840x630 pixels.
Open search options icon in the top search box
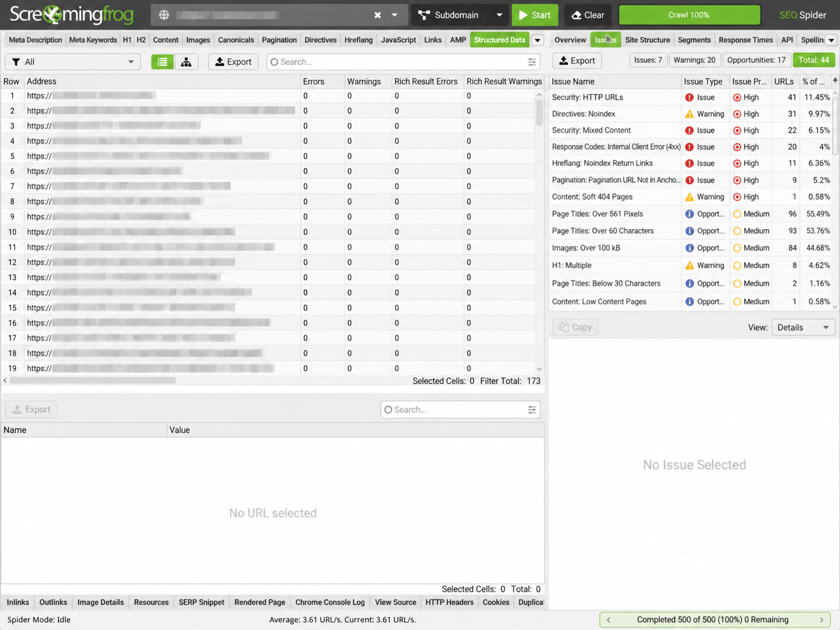(x=532, y=62)
